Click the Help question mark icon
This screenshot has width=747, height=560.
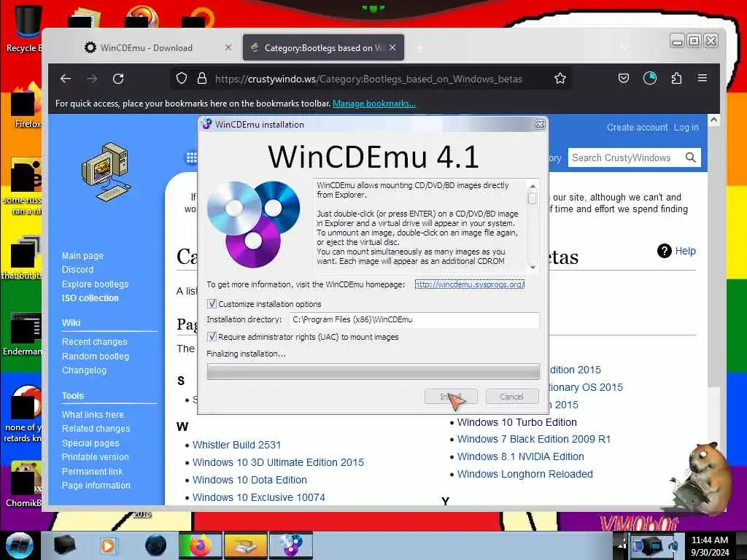tap(664, 251)
